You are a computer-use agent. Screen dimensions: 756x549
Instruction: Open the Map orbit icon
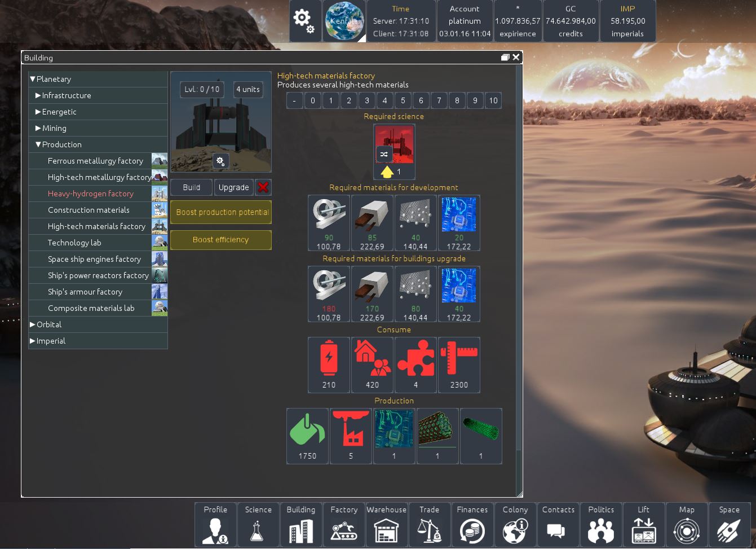pos(687,525)
